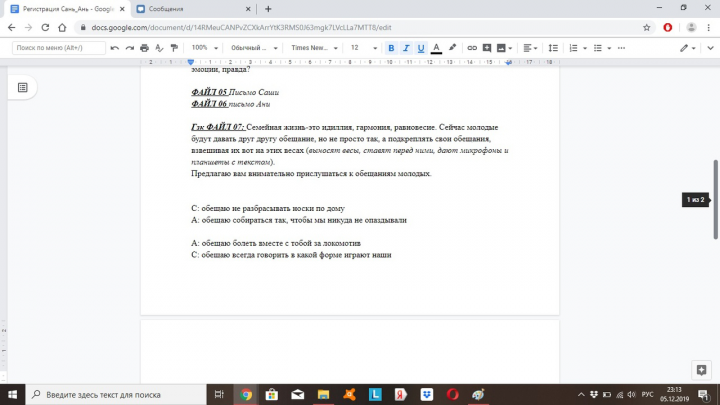This screenshot has height=405, width=720.
Task: Open the Windows Start menu
Action: [x=12, y=394]
